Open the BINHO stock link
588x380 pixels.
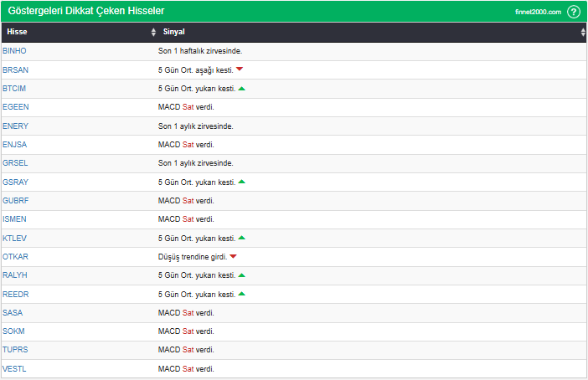14,51
